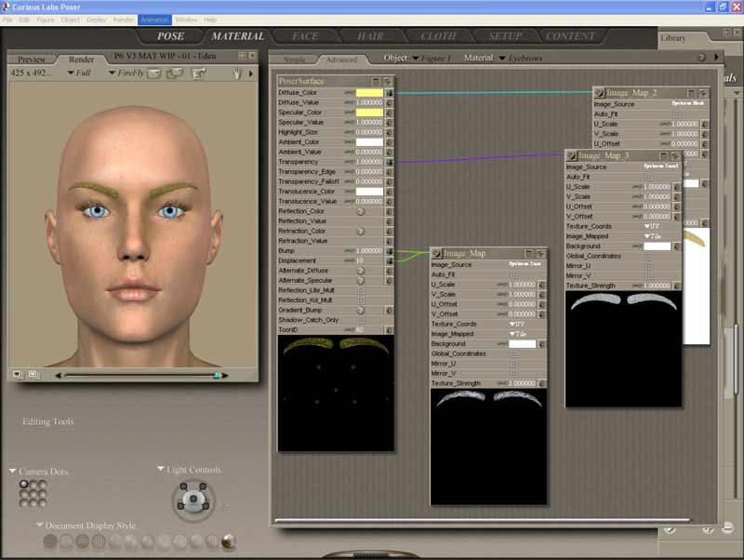This screenshot has width=744, height=560.
Task: Enable the Shadow_Catch_Only checkbox
Action: [361, 320]
